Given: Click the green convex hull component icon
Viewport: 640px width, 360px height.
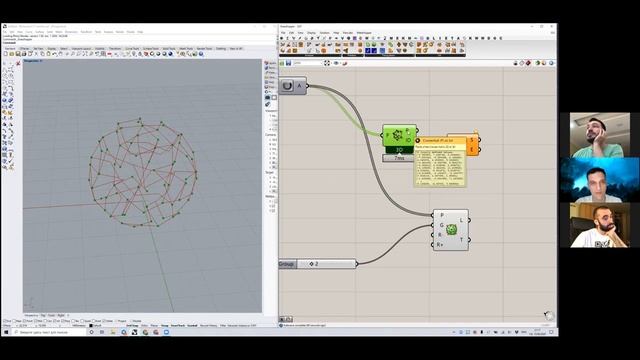Looking at the screenshot, I should pos(398,135).
